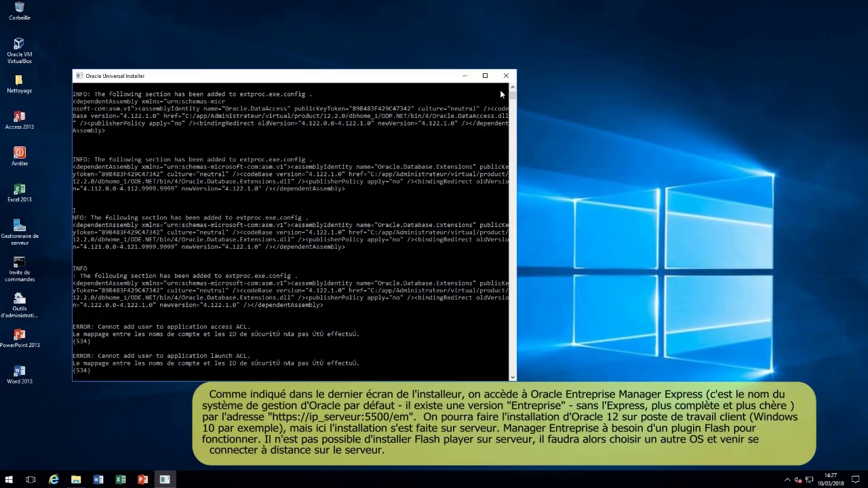Open Outils d'administration desktop icon
This screenshot has height=488, width=868.
coord(20,306)
